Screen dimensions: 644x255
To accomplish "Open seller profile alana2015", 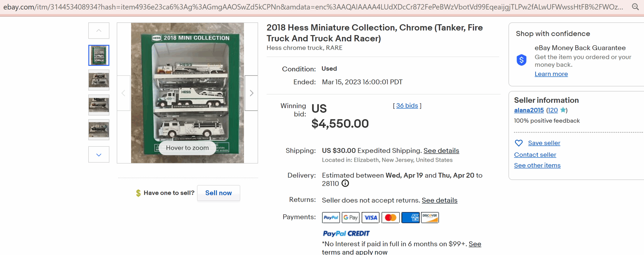I will (x=529, y=110).
